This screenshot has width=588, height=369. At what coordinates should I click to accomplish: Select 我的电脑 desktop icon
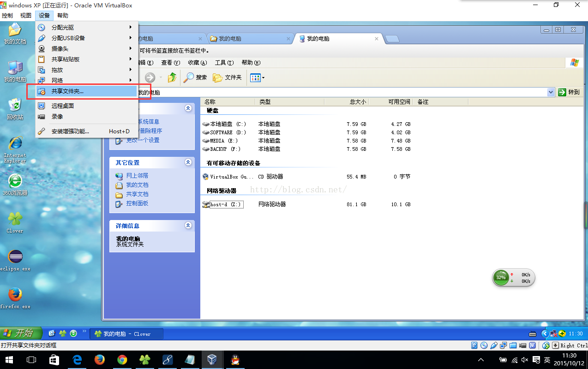(15, 71)
